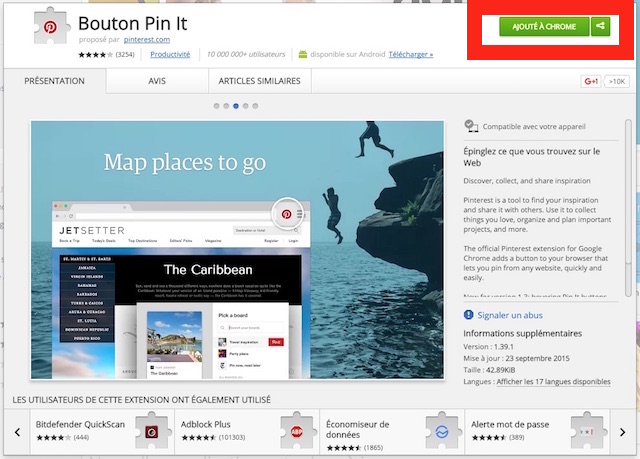The width and height of the screenshot is (640, 459).
Task: Click the Informations supplémentaires heading
Action: (x=522, y=333)
